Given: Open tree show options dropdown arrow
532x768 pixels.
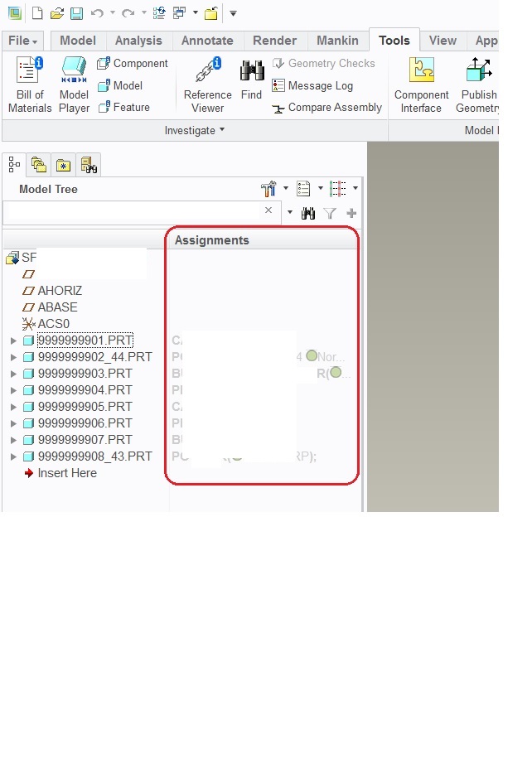Looking at the screenshot, I should click(x=321, y=188).
